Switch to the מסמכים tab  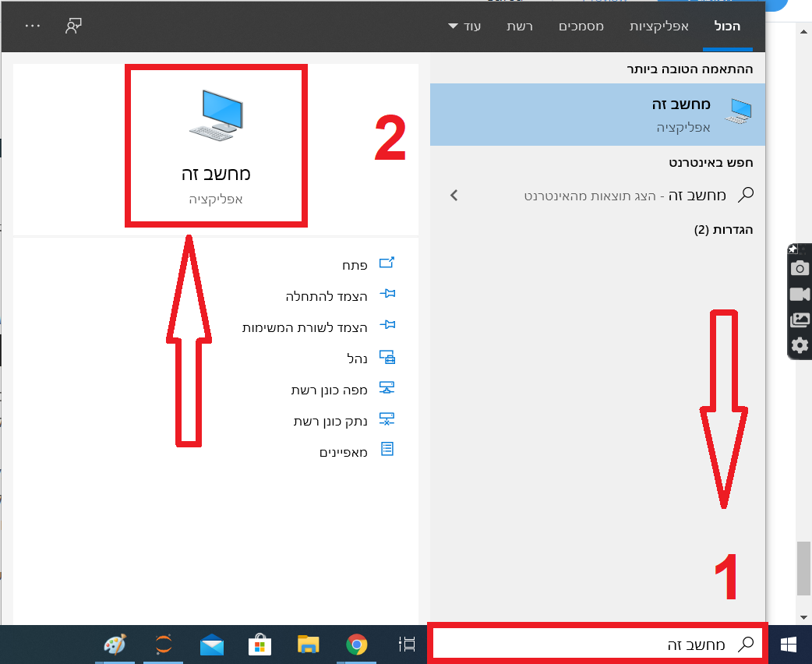[x=581, y=26]
